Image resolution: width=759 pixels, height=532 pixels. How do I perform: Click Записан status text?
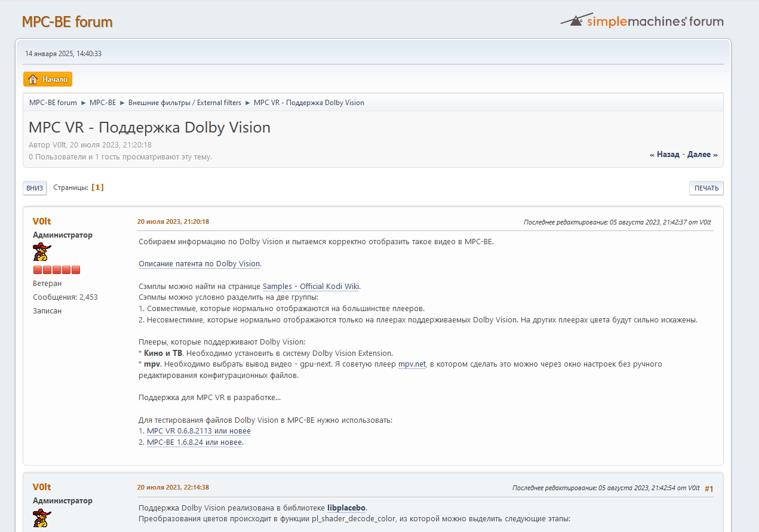click(47, 311)
